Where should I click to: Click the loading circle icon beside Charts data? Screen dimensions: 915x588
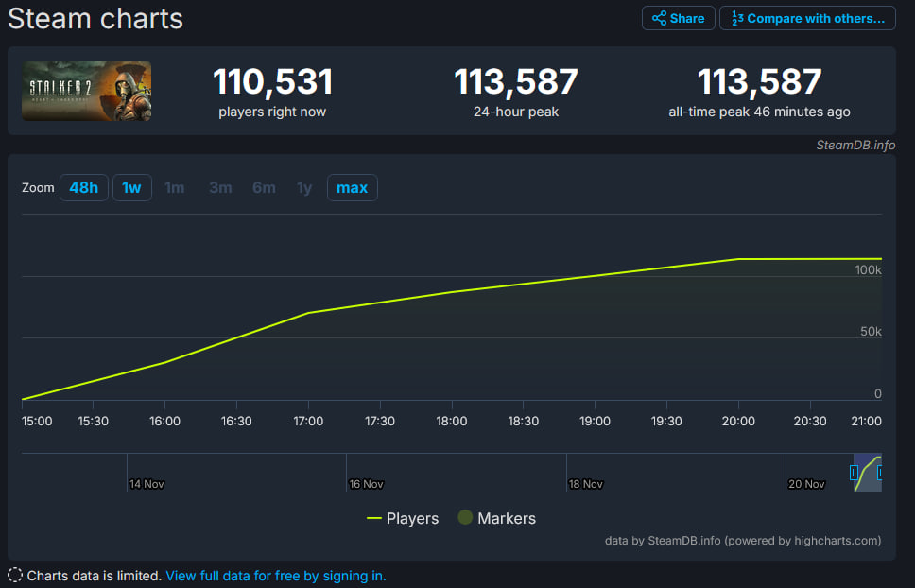pos(15,575)
